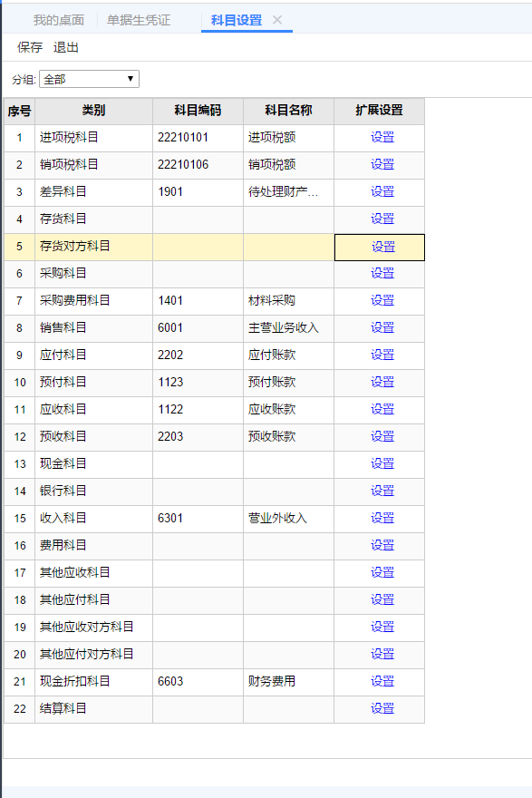The width and height of the screenshot is (532, 798).
Task: Open 设置 link for 销售科目 row
Action: pyautogui.click(x=382, y=327)
